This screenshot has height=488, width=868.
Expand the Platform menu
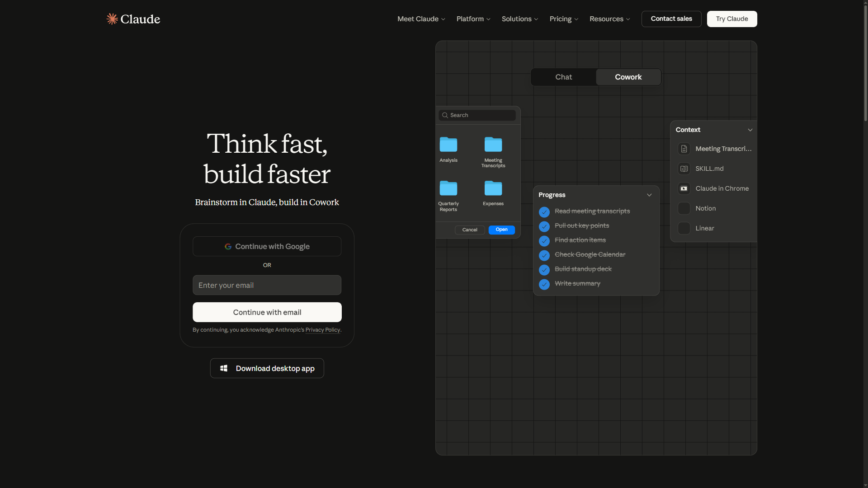pyautogui.click(x=473, y=19)
